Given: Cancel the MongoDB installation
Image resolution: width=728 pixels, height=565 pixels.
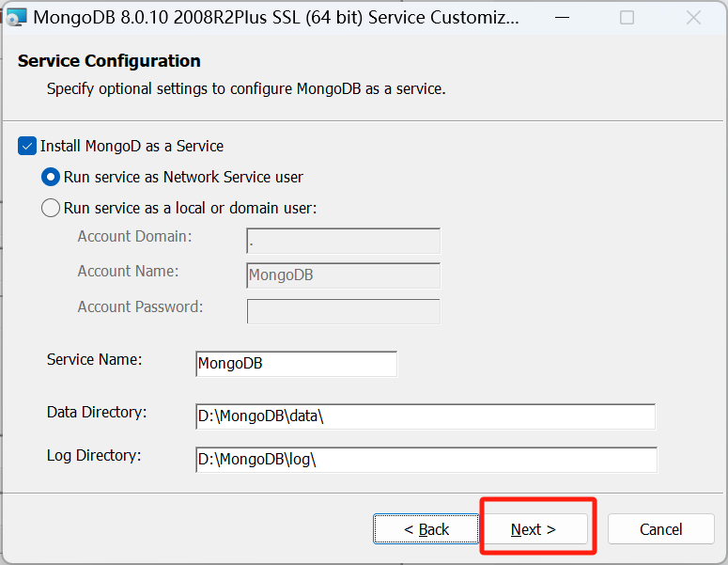Looking at the screenshot, I should coord(660,528).
